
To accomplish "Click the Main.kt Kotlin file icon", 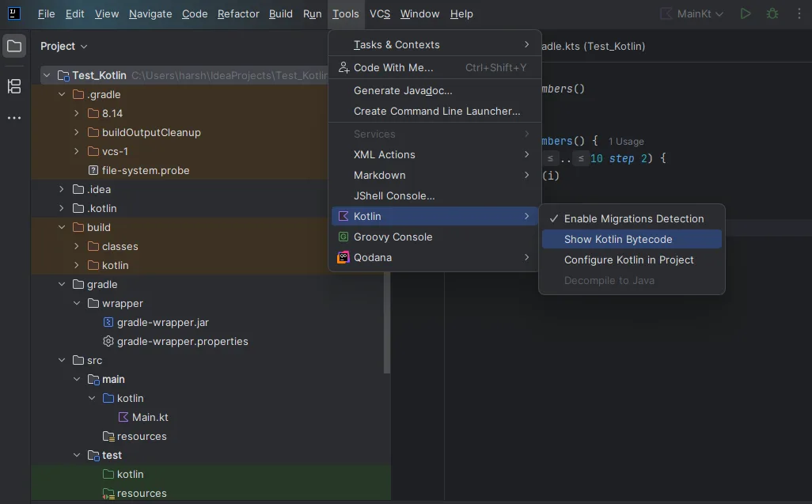I will 123,417.
